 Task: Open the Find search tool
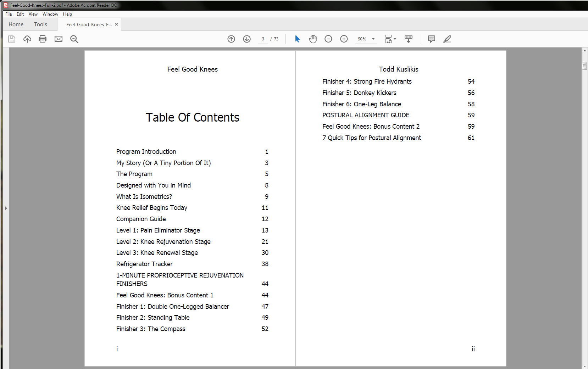[x=74, y=39]
